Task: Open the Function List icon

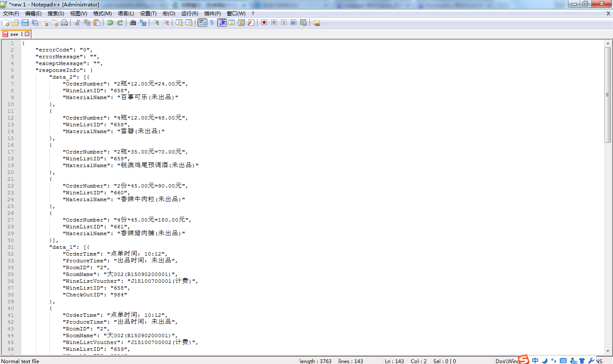Action: (251, 23)
